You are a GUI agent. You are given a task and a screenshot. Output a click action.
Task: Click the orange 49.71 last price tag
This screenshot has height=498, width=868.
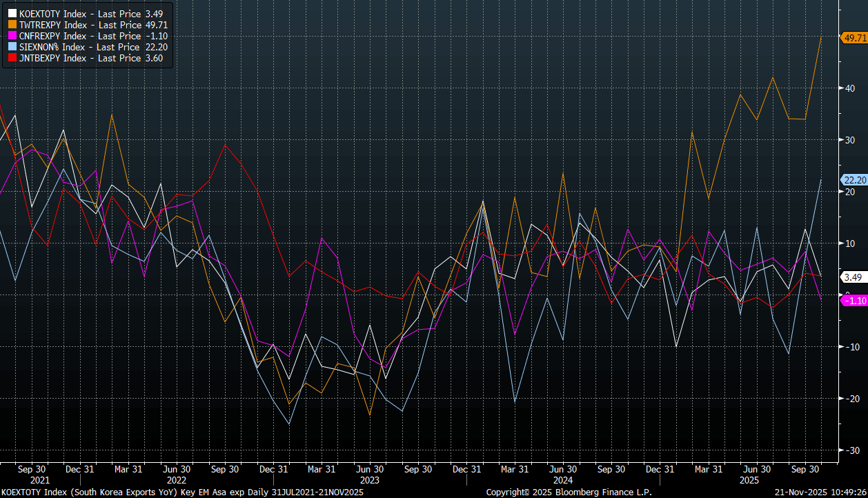tap(854, 38)
